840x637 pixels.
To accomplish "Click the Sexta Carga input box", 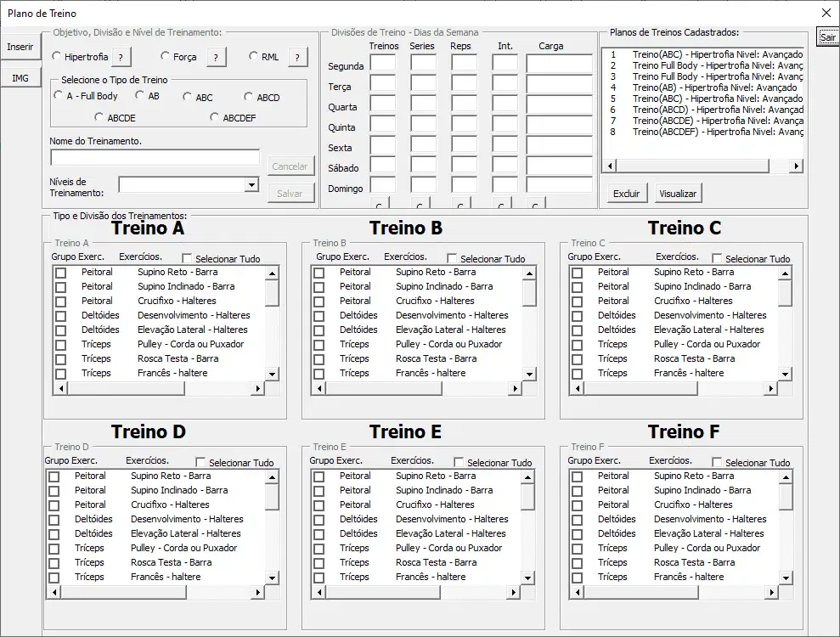I will click(x=559, y=144).
